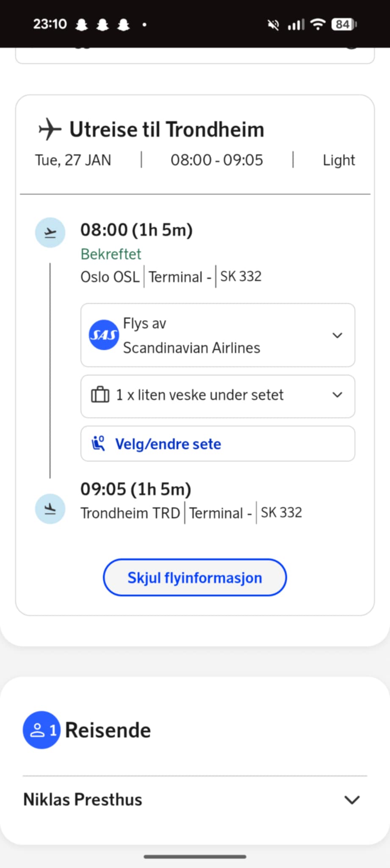Tap the Light fare type label
This screenshot has height=868, width=390.
tap(339, 160)
